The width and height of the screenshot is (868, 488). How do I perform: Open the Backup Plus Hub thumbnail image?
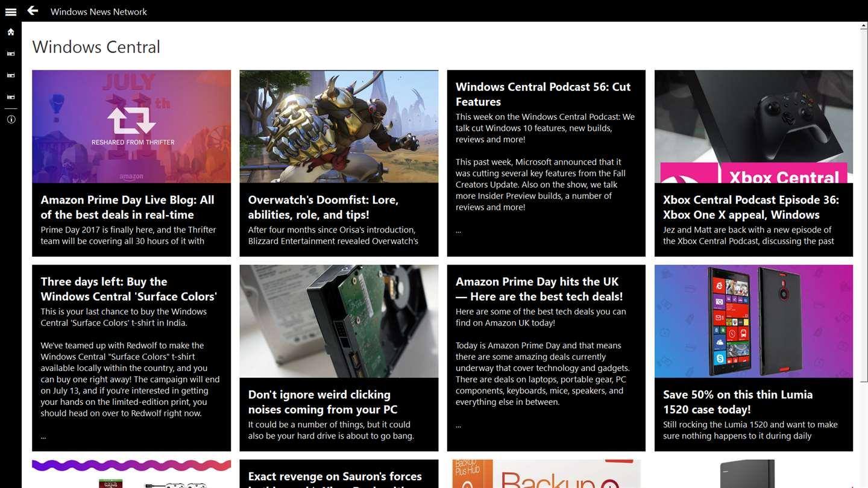pos(546,474)
